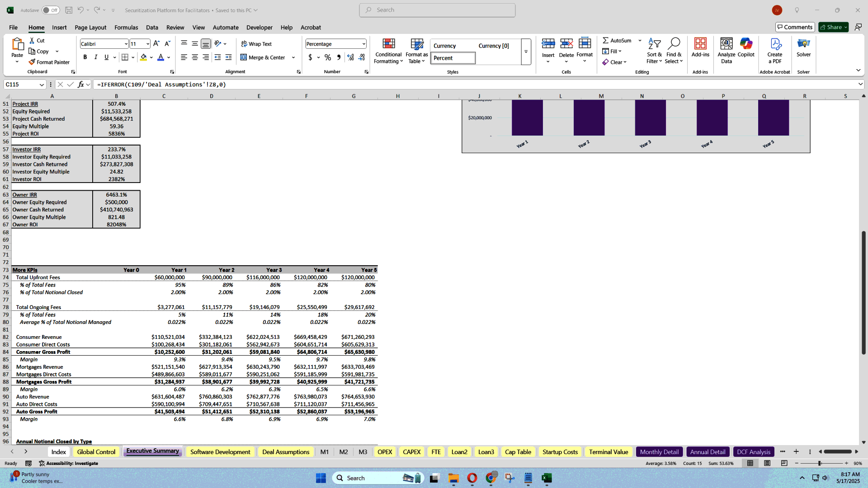Viewport: 868px width, 488px height.
Task: Expand the AutoSum dropdown arrow
Action: [x=640, y=41]
